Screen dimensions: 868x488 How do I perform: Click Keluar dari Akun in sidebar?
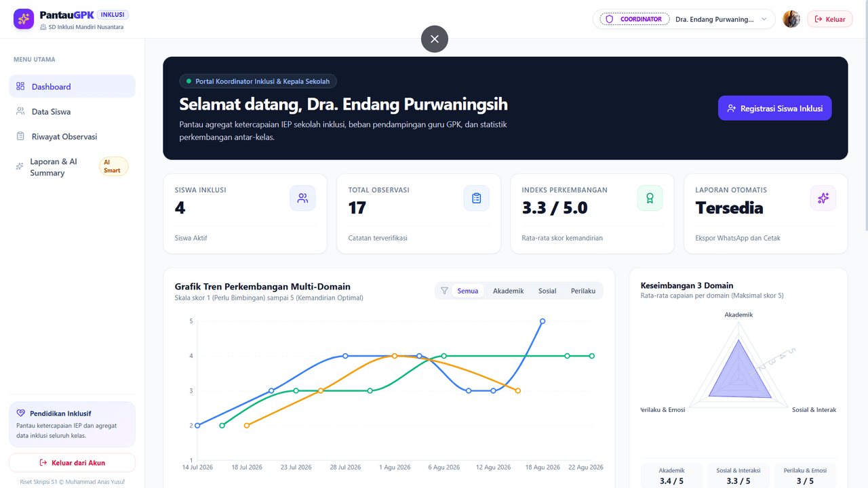pos(72,462)
